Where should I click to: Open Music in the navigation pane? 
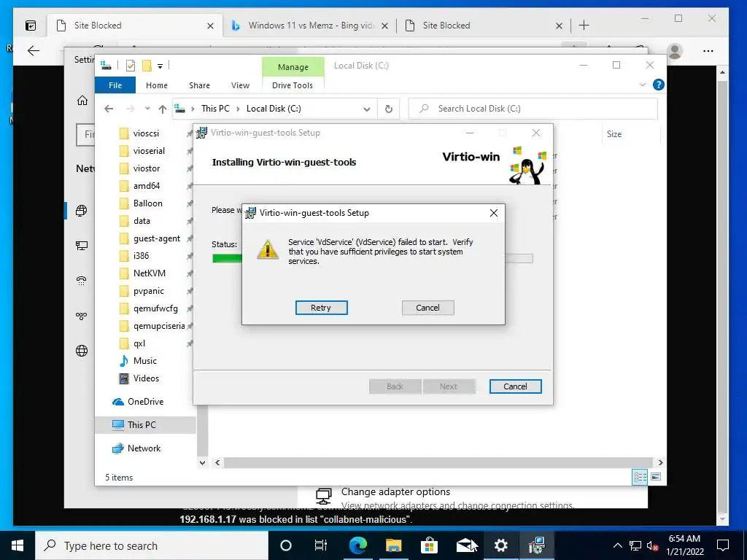[x=145, y=361]
